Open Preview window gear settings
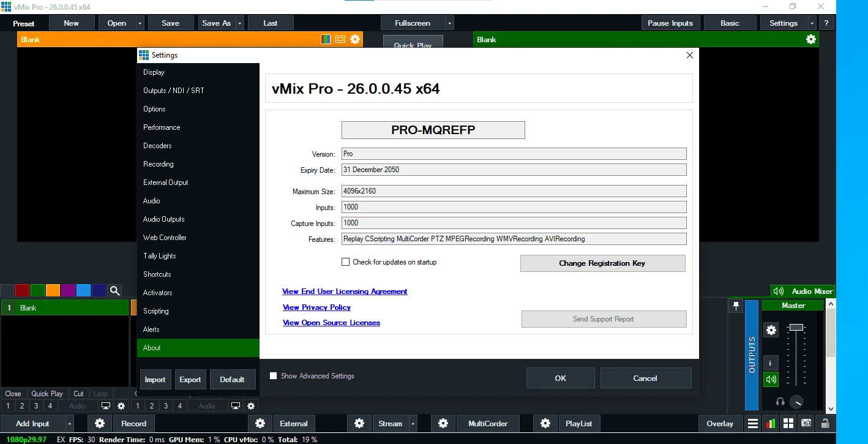868x444 pixels. 355,39
